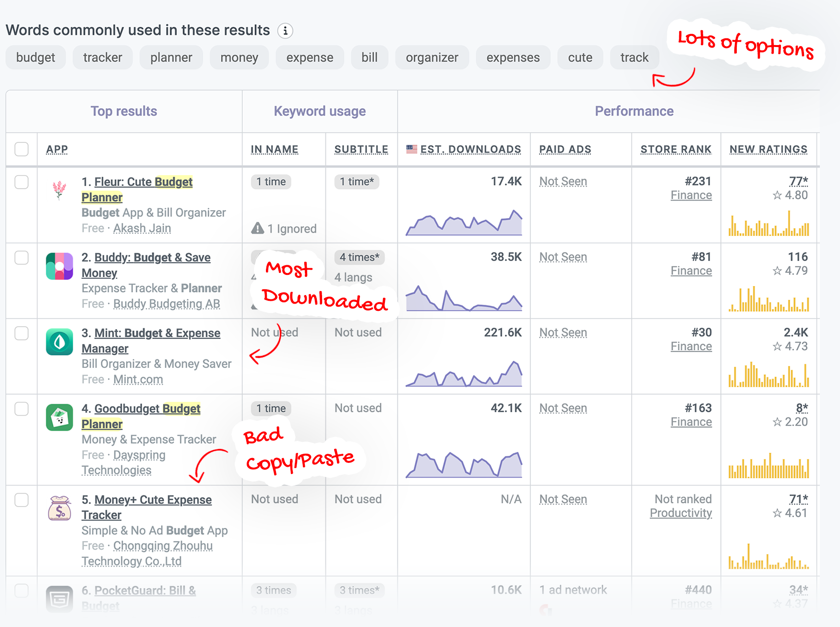This screenshot has height=627, width=840.
Task: Click the star icon beside 4.79 rating
Action: [x=777, y=271]
